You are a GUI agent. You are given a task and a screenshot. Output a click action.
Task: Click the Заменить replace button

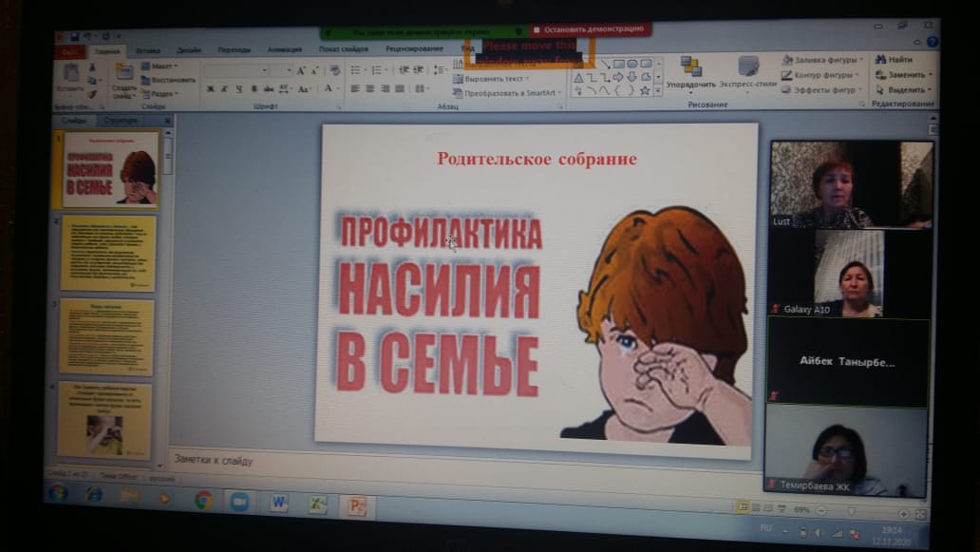904,74
